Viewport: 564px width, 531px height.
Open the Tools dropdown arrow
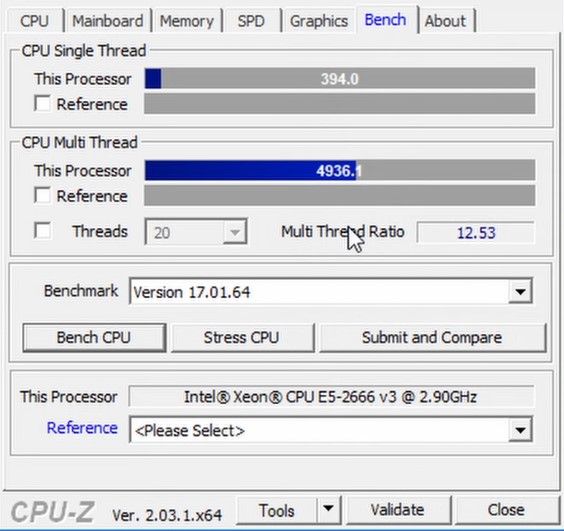[328, 509]
